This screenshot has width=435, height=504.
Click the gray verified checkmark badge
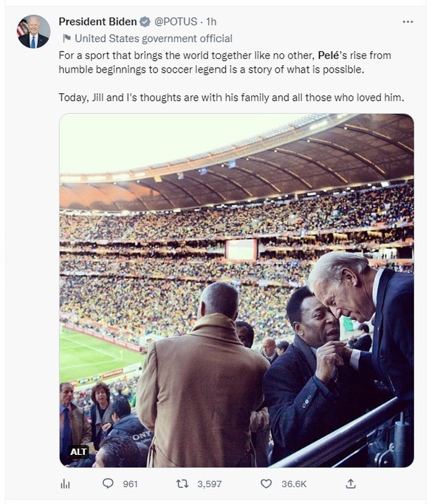pyautogui.click(x=145, y=22)
